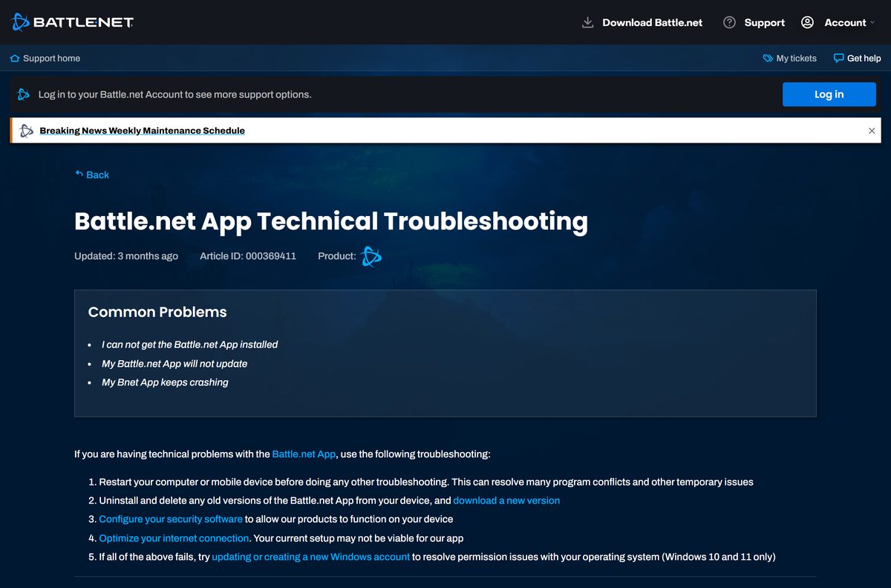Go Back to previous page

coord(97,174)
